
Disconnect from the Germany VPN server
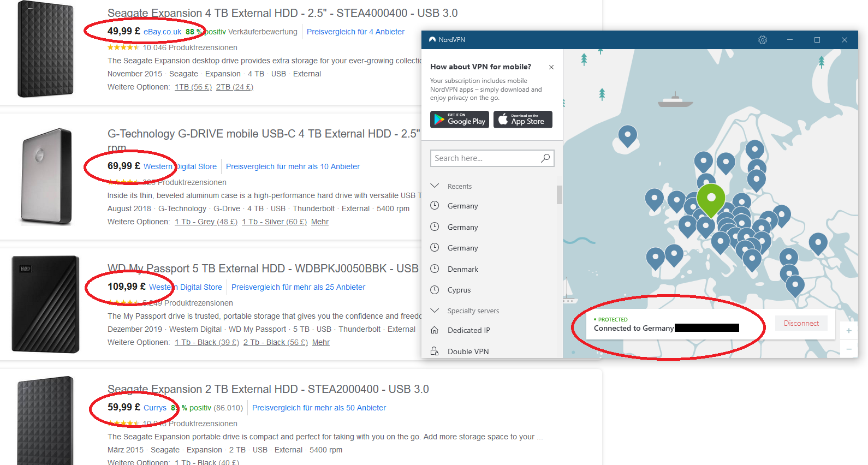(801, 323)
